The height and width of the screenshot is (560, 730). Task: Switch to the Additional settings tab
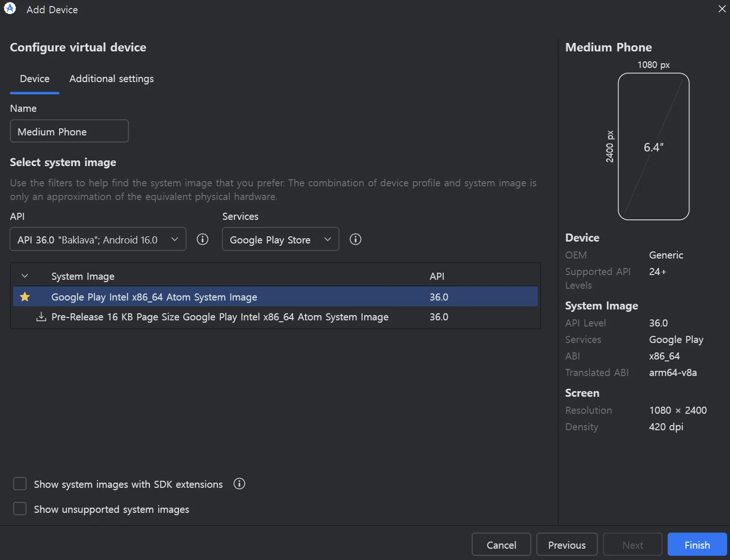[x=111, y=79]
